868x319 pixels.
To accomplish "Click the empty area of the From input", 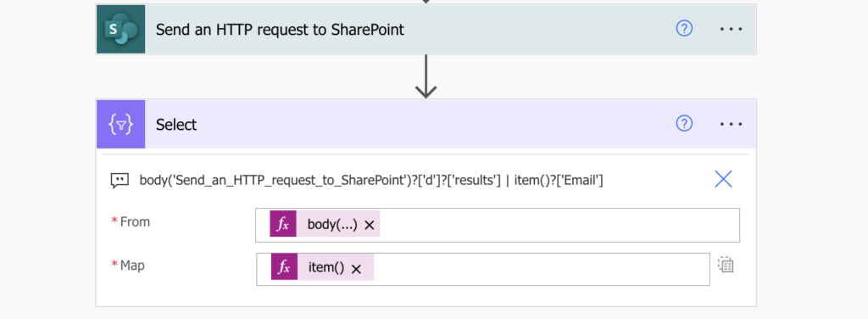I will [x=559, y=225].
